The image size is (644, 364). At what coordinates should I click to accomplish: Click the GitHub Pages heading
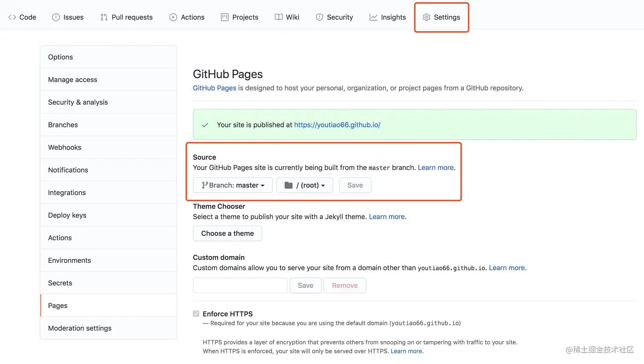(228, 74)
